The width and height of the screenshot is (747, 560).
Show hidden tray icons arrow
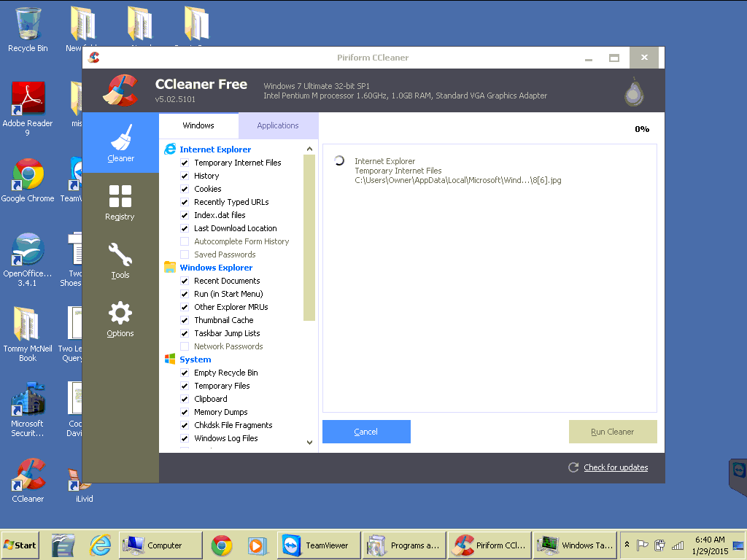pos(627,544)
